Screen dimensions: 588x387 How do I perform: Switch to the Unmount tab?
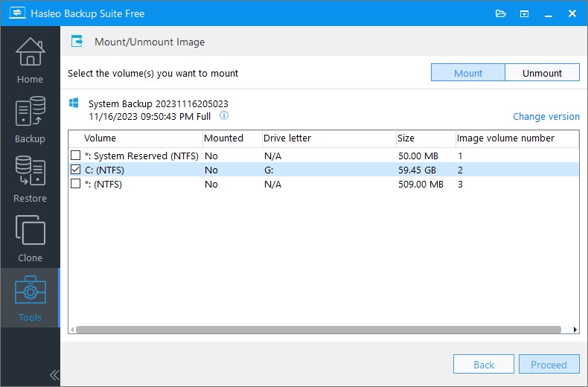[x=542, y=73]
